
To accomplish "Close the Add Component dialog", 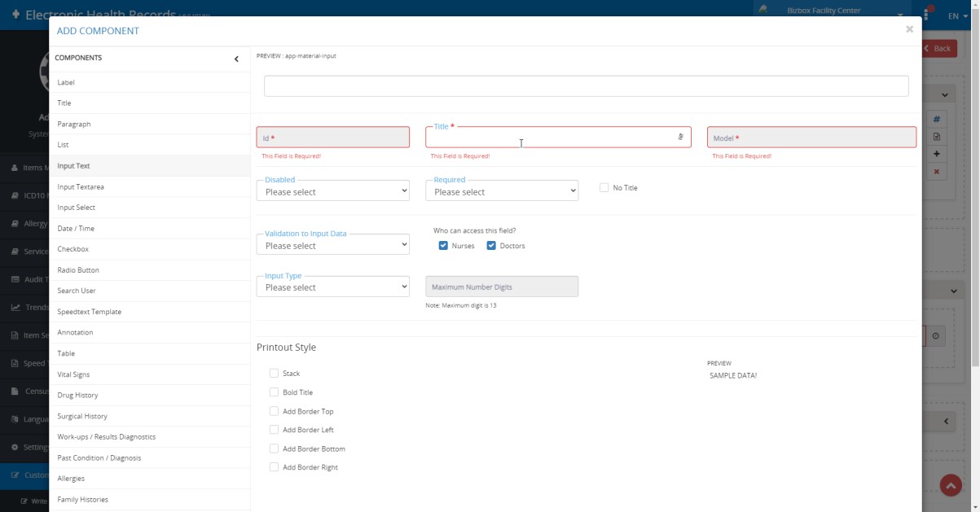I will 909,29.
